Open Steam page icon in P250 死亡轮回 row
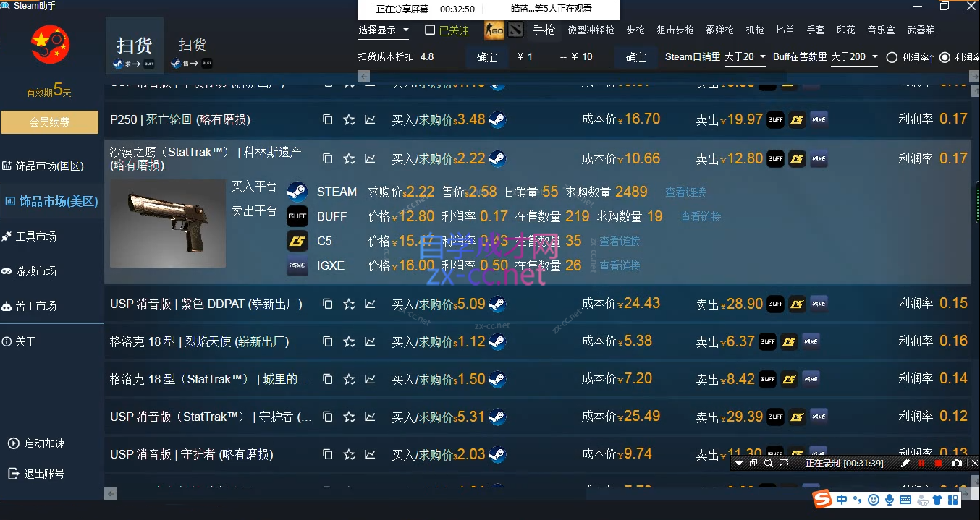This screenshot has height=520, width=980. (497, 119)
